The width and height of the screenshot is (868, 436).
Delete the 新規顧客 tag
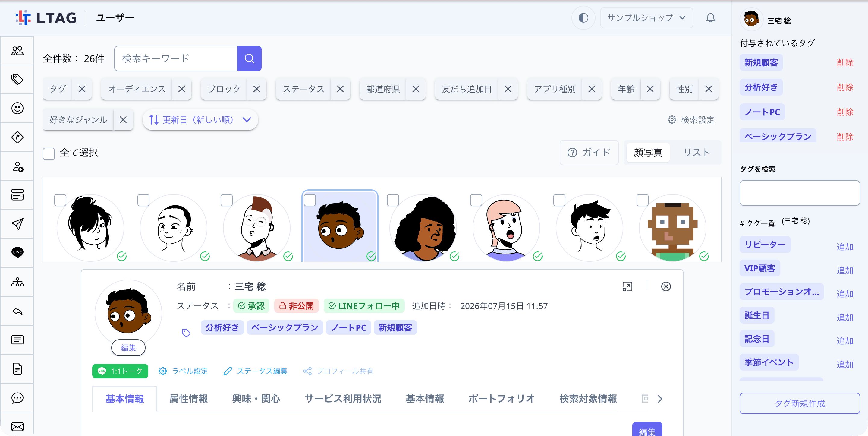point(845,63)
